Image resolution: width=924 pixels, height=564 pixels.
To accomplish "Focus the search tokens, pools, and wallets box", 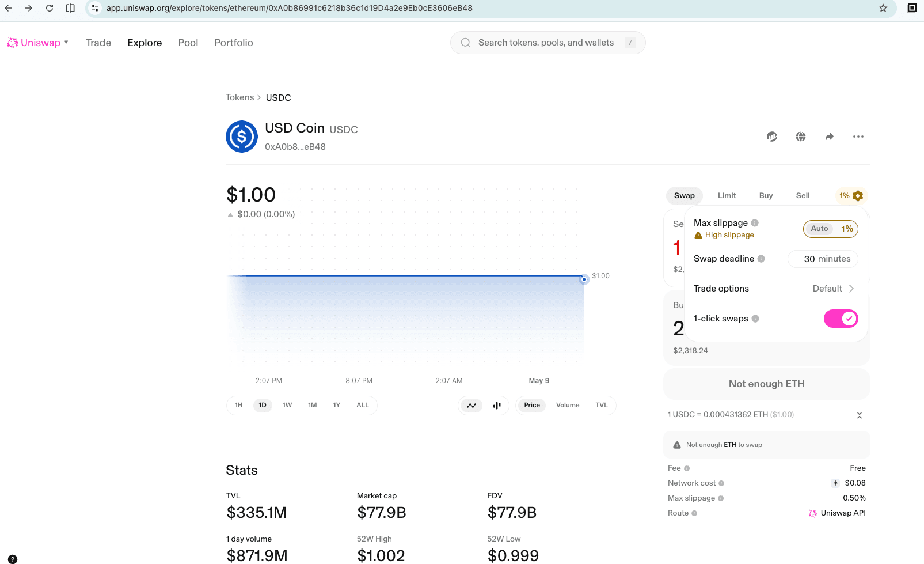I will (x=547, y=43).
